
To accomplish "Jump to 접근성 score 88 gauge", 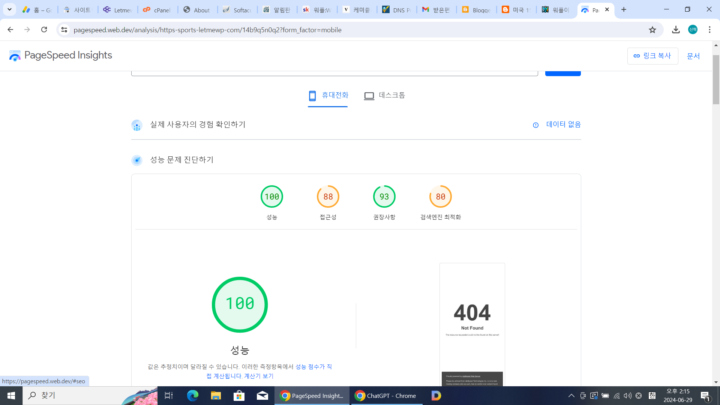I will coord(328,197).
